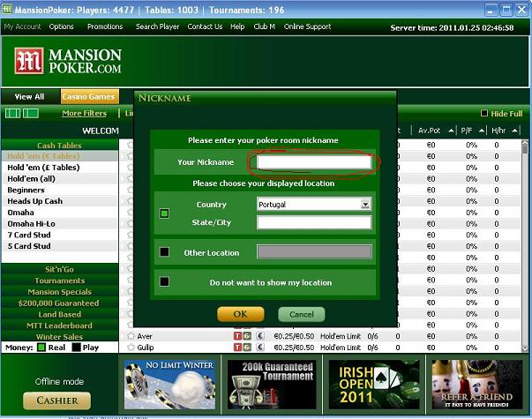This screenshot has width=532, height=419.
Task: Favorite the Aver table star
Action: pyautogui.click(x=131, y=336)
